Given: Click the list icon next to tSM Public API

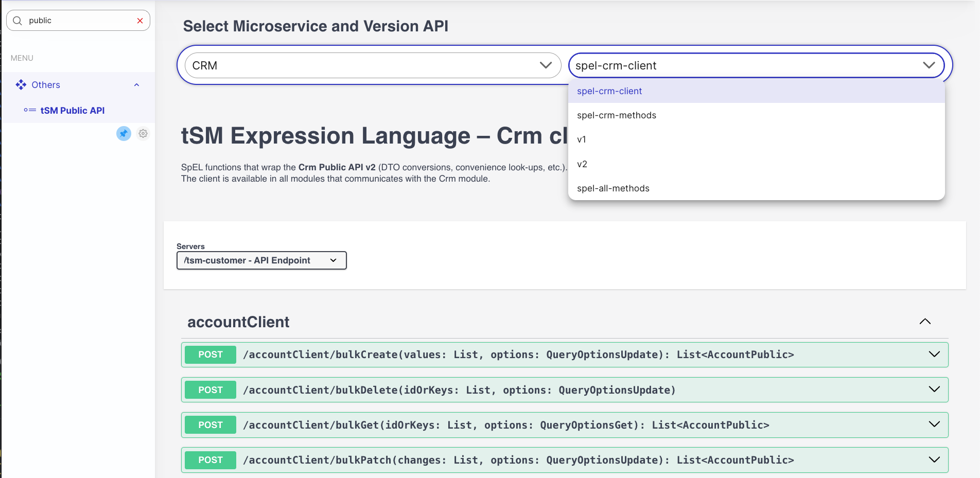Looking at the screenshot, I should click(30, 110).
